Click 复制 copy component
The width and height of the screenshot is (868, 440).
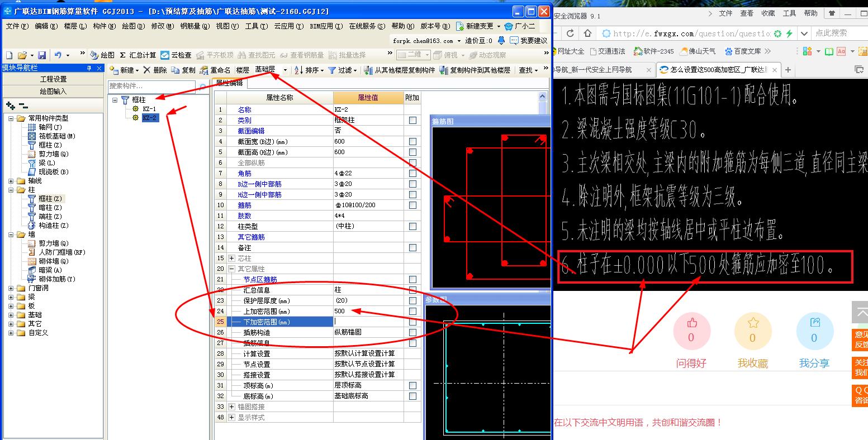pos(183,70)
